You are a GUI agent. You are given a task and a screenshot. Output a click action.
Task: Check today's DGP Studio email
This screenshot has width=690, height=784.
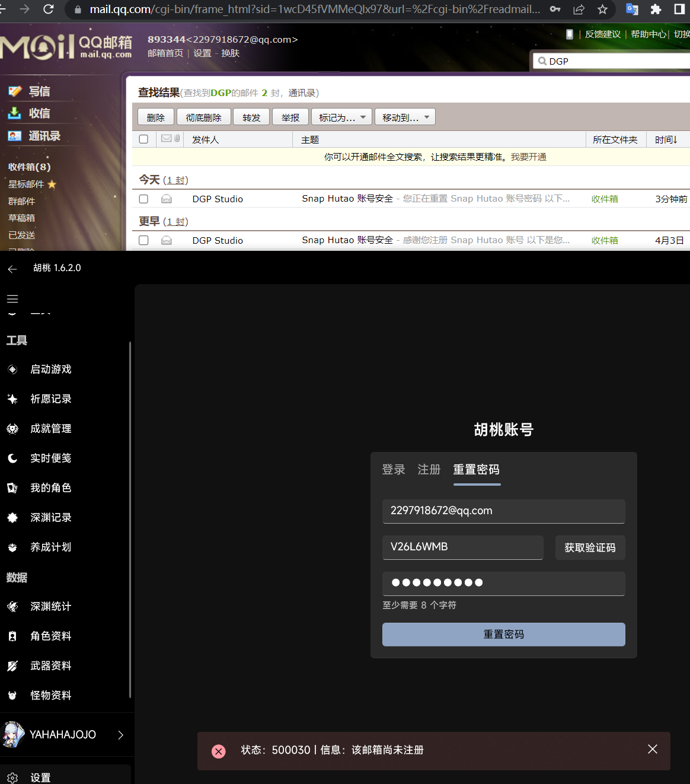click(x=143, y=199)
